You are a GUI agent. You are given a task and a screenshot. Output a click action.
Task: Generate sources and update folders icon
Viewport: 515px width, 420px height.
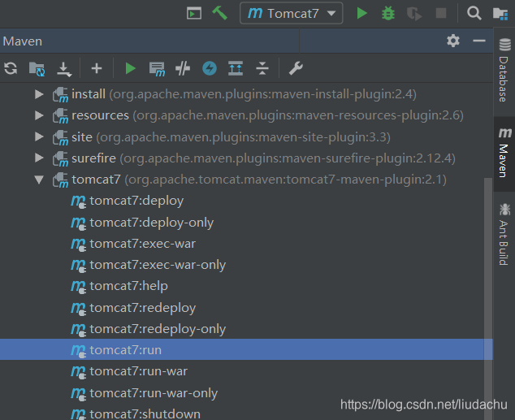pos(37,69)
